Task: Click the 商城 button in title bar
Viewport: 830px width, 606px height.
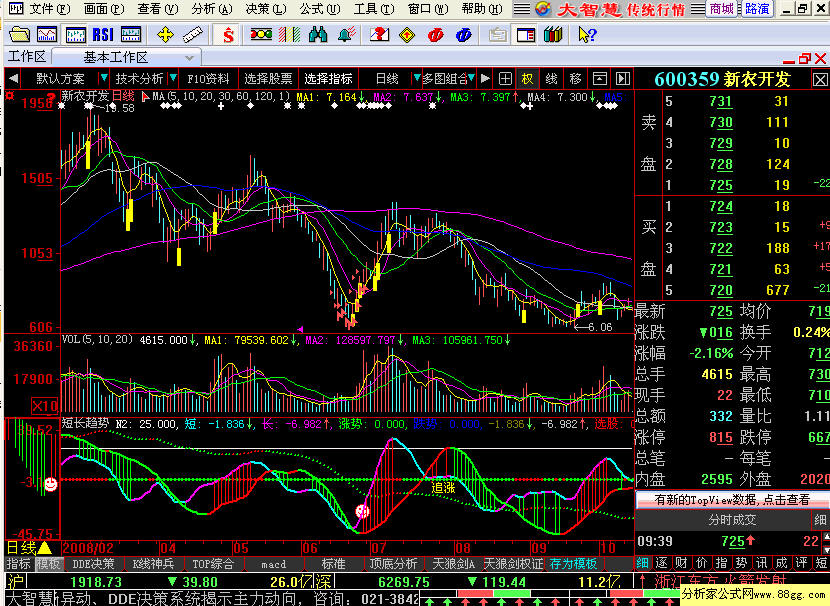Action: pos(722,8)
